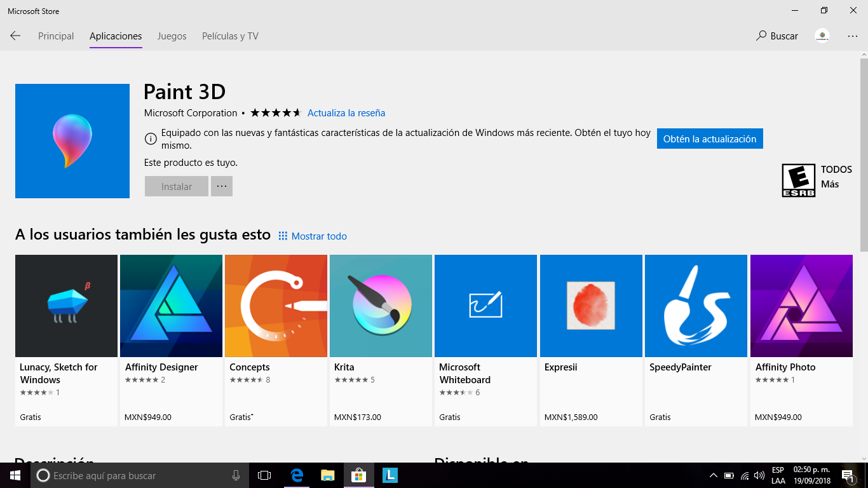The height and width of the screenshot is (488, 868).
Task: Click the grid icon beside Mostrar todo
Action: (283, 236)
